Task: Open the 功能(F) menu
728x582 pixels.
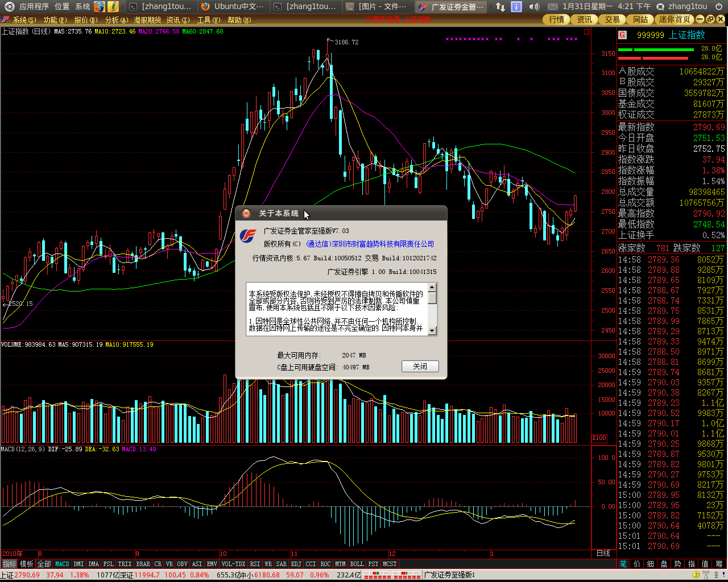Action: pyautogui.click(x=55, y=20)
